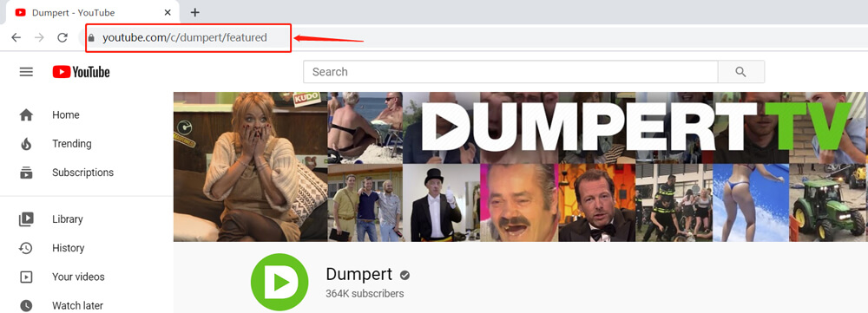868x313 pixels.
Task: Open the hamburger guide menu
Action: click(26, 72)
